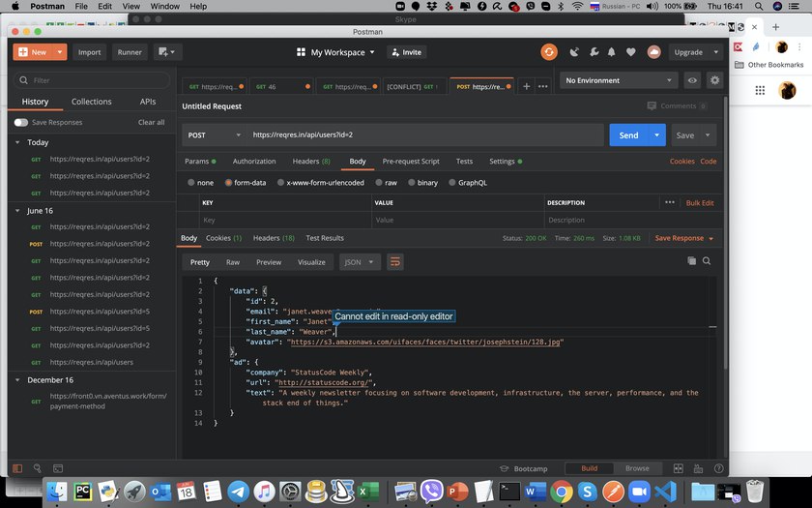Click the blue Send button
812x508 pixels.
click(x=628, y=134)
